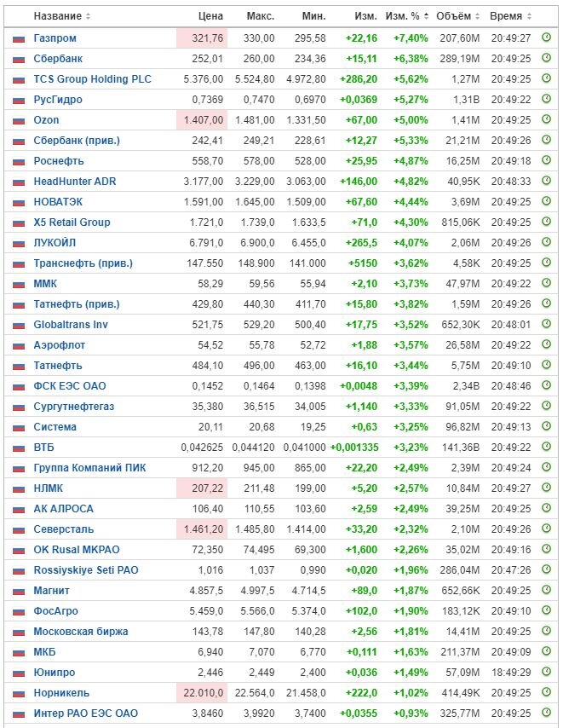Viewport: 563px width, 728px height.
Task: Open the Группа Компаний ПИК link
Action: pos(89,467)
